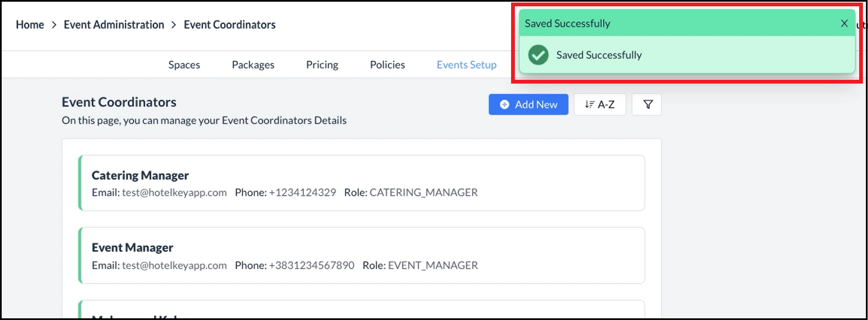Viewport: 868px width, 320px height.
Task: Click the Catering Manager email address
Action: pyautogui.click(x=174, y=193)
